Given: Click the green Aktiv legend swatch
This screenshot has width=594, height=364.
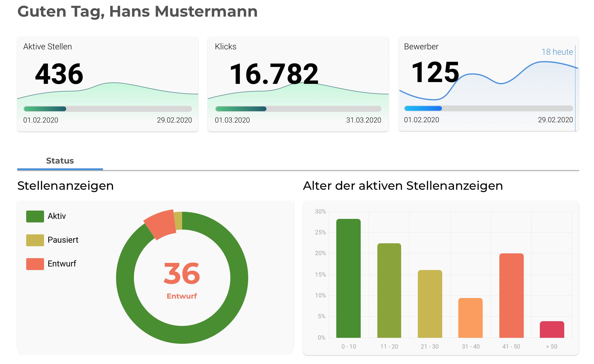Looking at the screenshot, I should pyautogui.click(x=35, y=216).
